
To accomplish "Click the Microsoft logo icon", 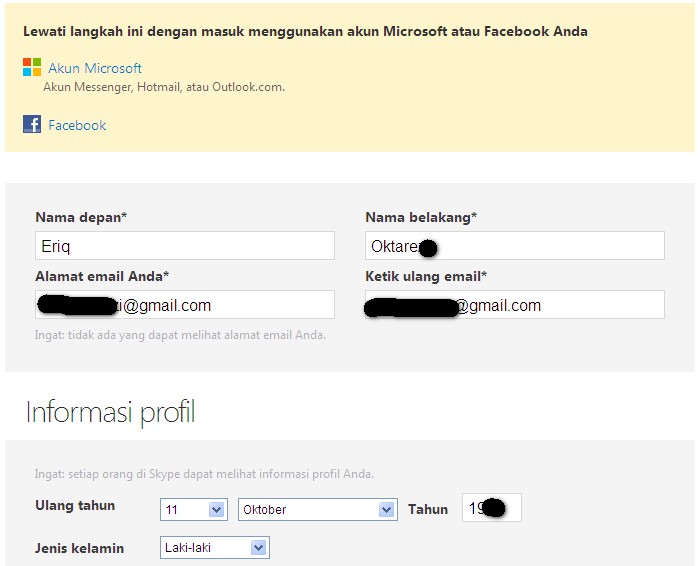I will [32, 67].
